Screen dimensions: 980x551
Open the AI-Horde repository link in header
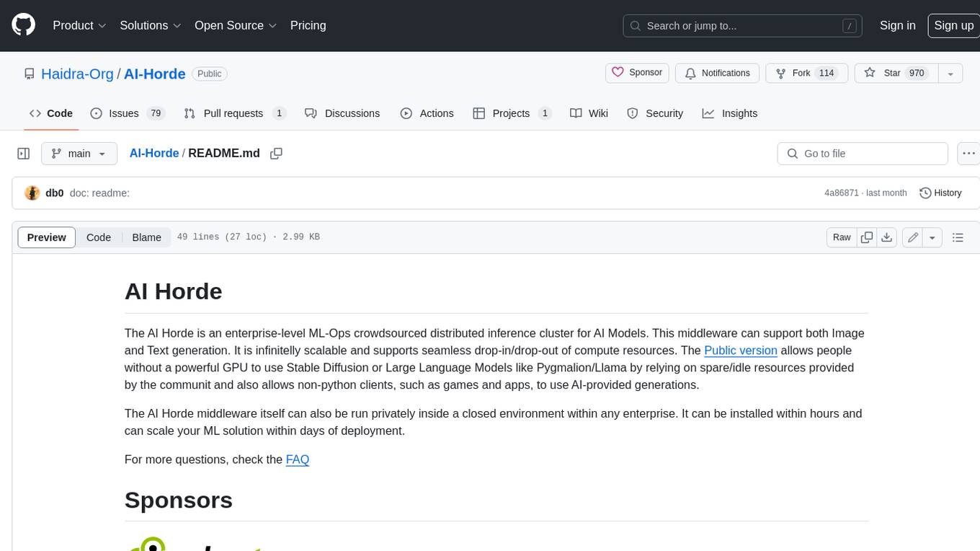pyautogui.click(x=155, y=74)
